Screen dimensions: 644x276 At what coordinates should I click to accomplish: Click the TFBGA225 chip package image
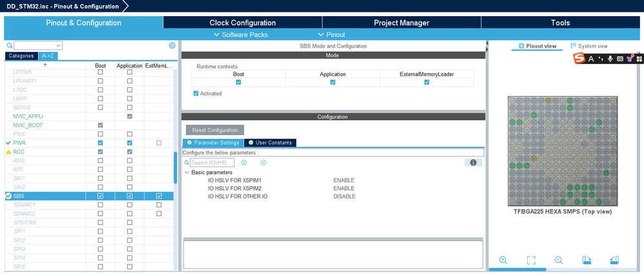click(563, 151)
